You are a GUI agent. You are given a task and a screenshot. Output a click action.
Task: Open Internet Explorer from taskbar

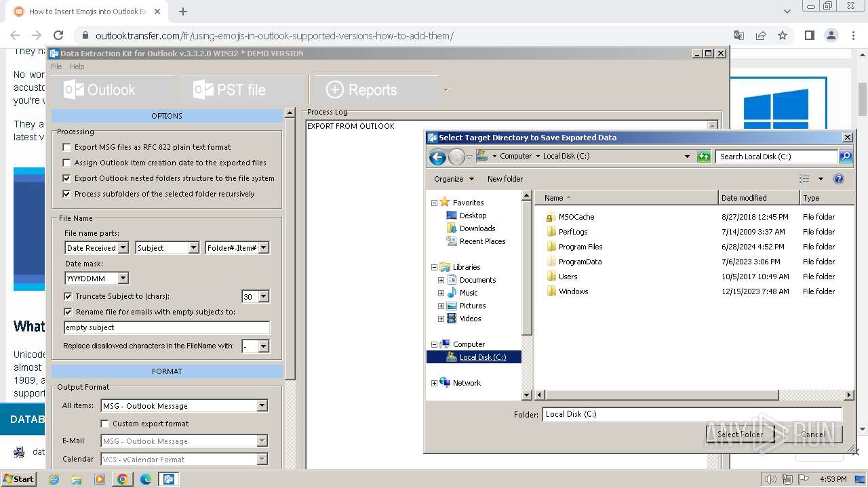54,479
